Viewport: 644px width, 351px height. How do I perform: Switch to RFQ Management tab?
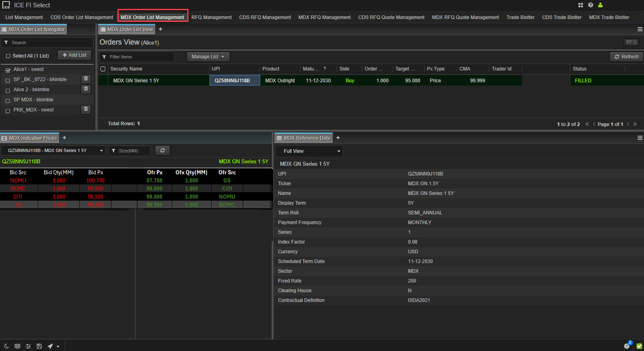[x=212, y=17]
